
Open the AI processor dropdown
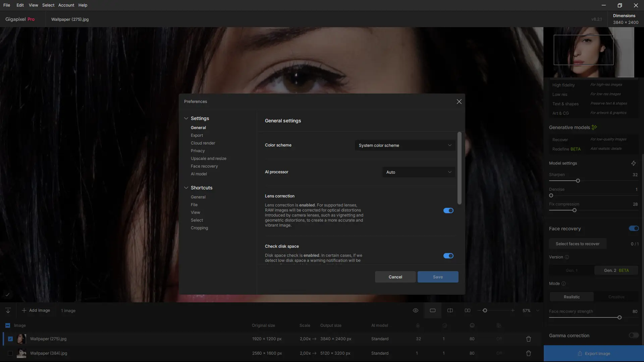pyautogui.click(x=419, y=172)
